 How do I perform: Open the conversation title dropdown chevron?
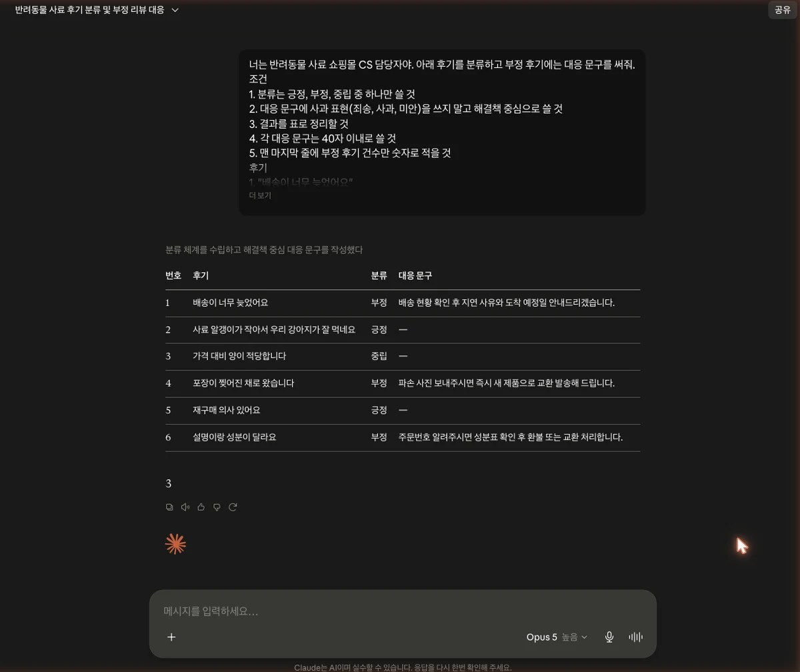pyautogui.click(x=175, y=11)
